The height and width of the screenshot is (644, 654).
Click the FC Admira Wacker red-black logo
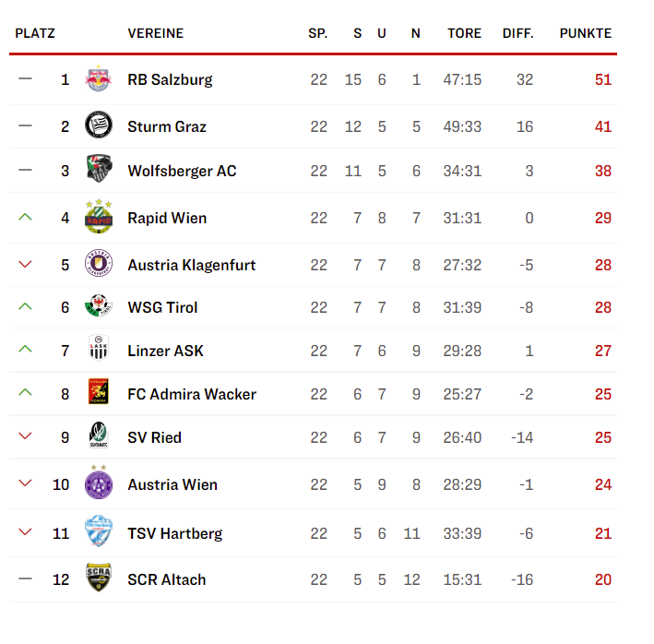click(x=99, y=391)
